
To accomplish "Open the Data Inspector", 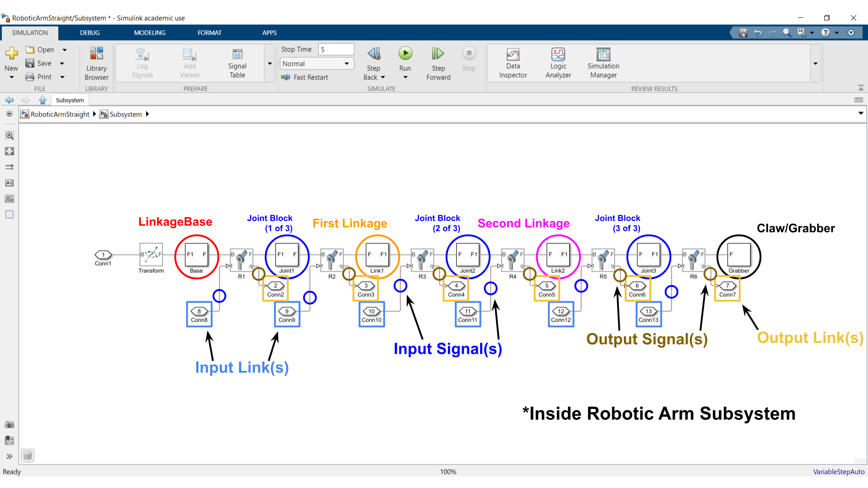I will click(x=513, y=63).
